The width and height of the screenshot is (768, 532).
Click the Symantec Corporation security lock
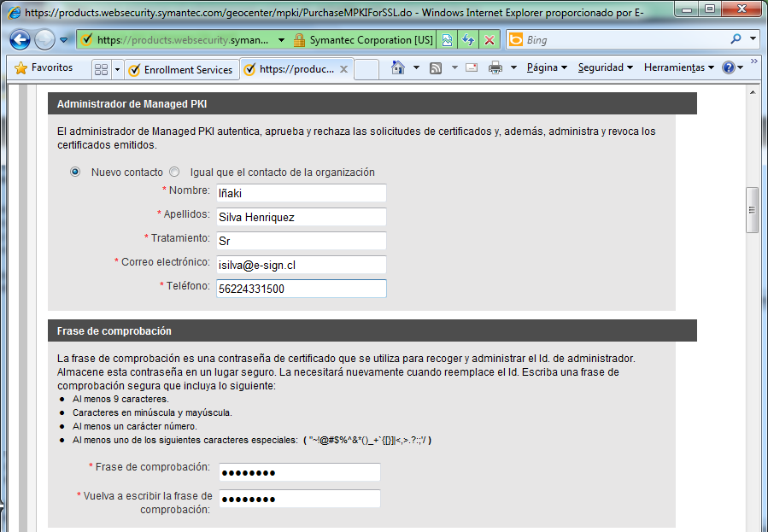[299, 40]
